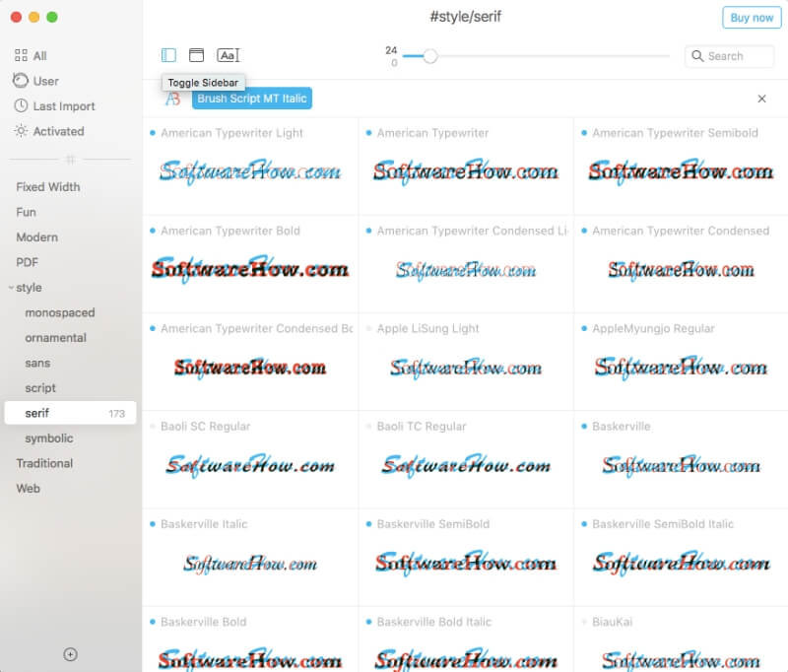Select Apple LiSung Light preview
The width and height of the screenshot is (788, 672).
[x=466, y=368]
